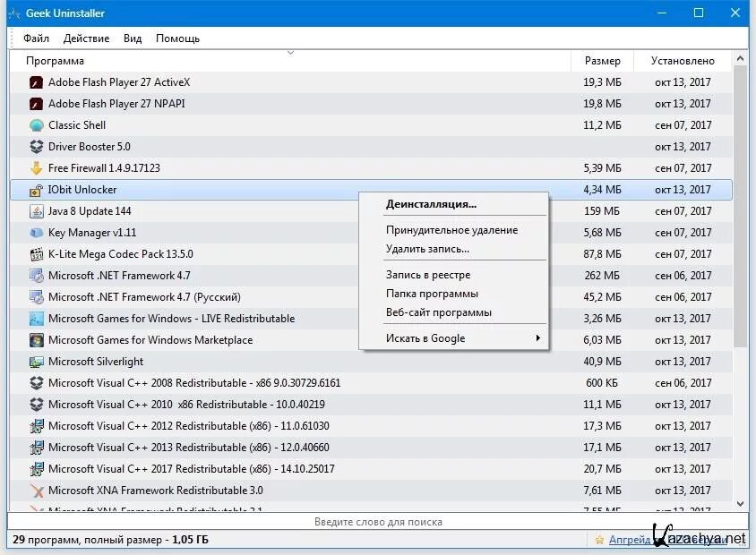Click the 20,7 МБ size cell
The width and height of the screenshot is (756, 555).
tap(602, 469)
